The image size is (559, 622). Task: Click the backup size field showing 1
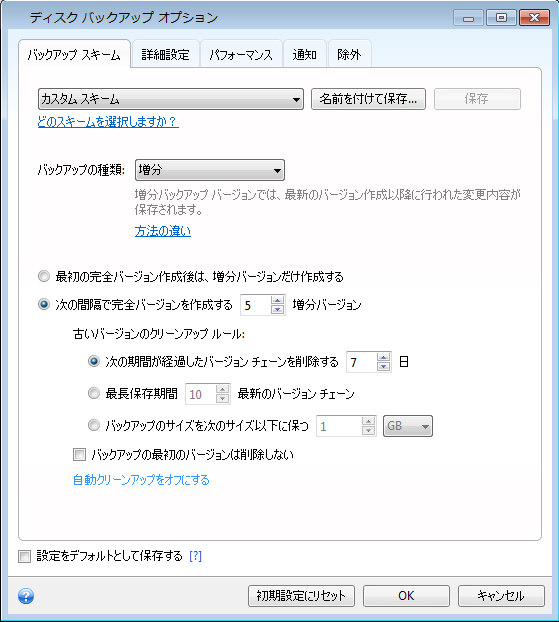339,426
